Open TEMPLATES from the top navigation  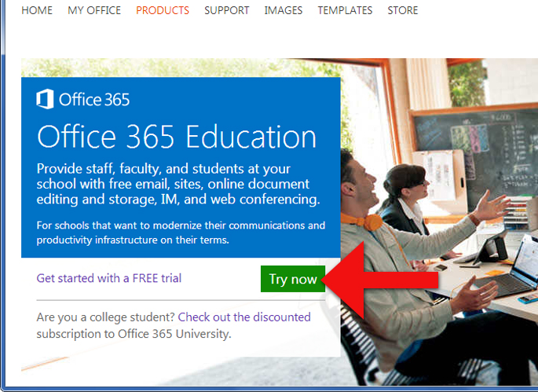pos(345,10)
